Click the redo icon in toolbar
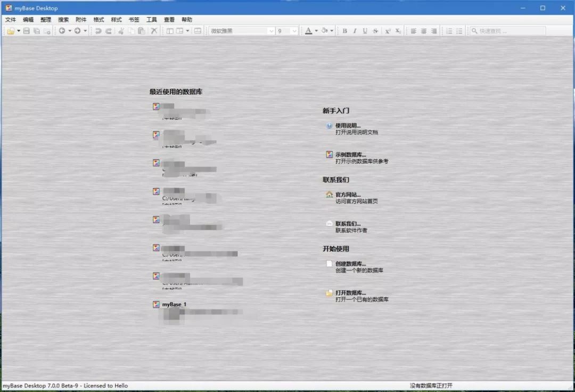The image size is (575, 392). (x=109, y=31)
